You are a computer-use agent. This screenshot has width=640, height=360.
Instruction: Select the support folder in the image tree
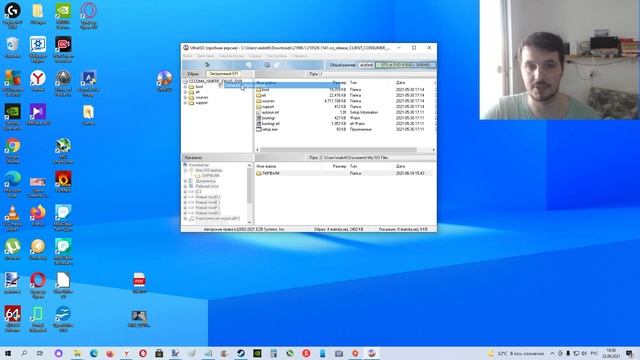click(201, 102)
